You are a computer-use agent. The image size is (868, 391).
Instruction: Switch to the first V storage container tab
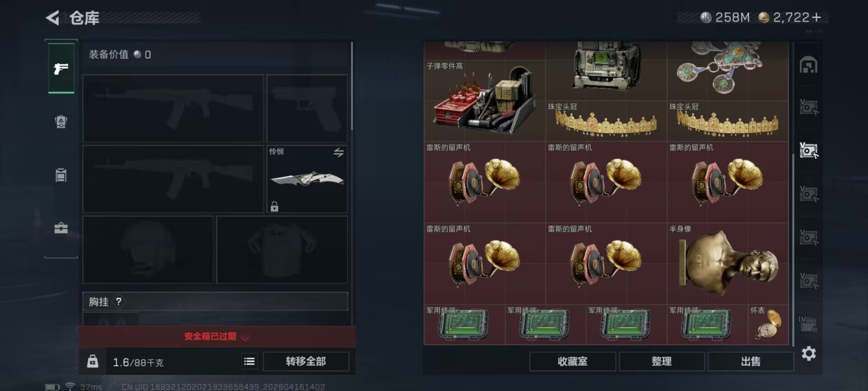click(x=808, y=107)
